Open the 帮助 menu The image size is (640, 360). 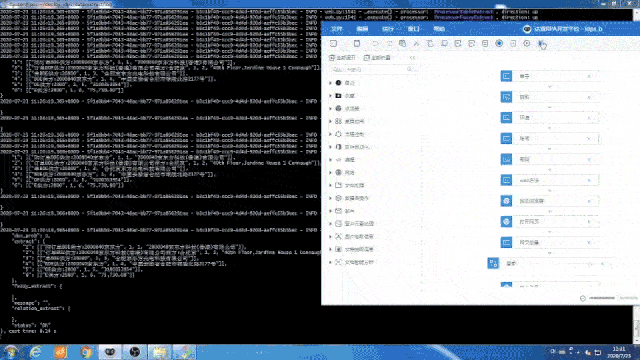click(439, 29)
